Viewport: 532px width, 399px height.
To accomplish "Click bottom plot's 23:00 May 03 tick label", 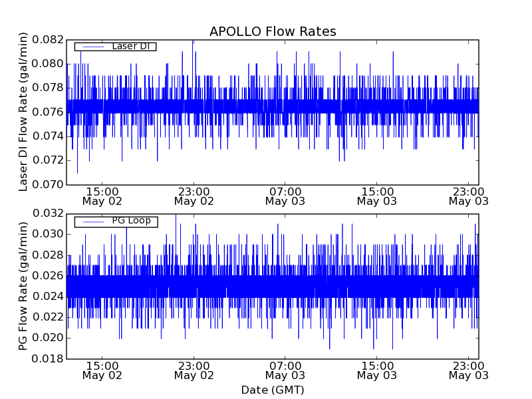I will pos(468,370).
